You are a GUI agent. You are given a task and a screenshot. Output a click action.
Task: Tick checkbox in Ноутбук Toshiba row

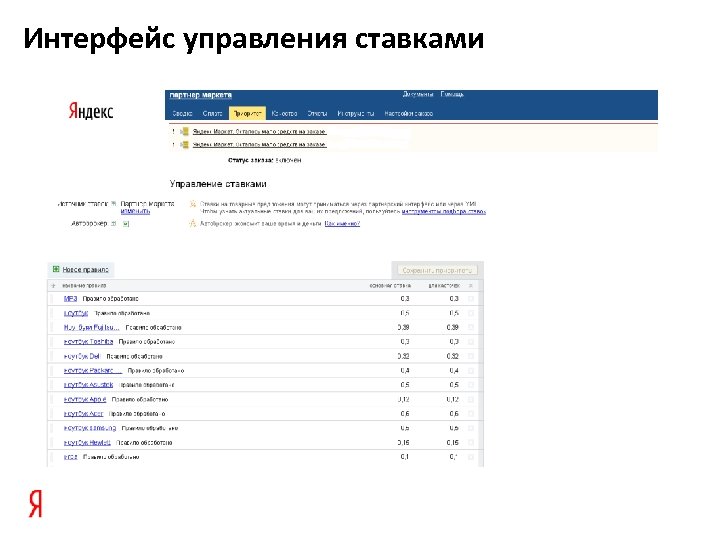(x=471, y=342)
